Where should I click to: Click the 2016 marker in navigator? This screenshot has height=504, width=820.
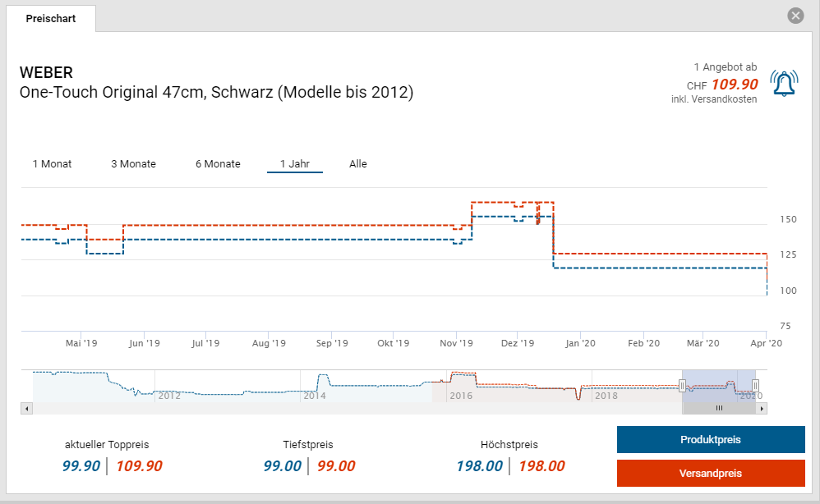tap(460, 396)
